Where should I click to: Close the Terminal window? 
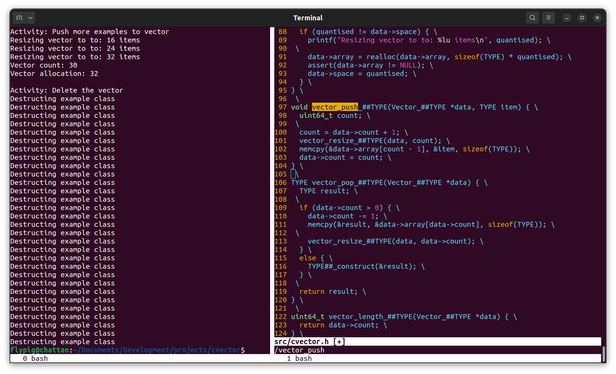point(597,18)
